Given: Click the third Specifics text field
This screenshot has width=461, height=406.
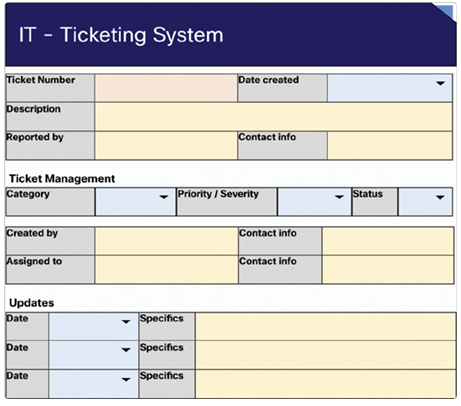Looking at the screenshot, I should pyautogui.click(x=326, y=384).
